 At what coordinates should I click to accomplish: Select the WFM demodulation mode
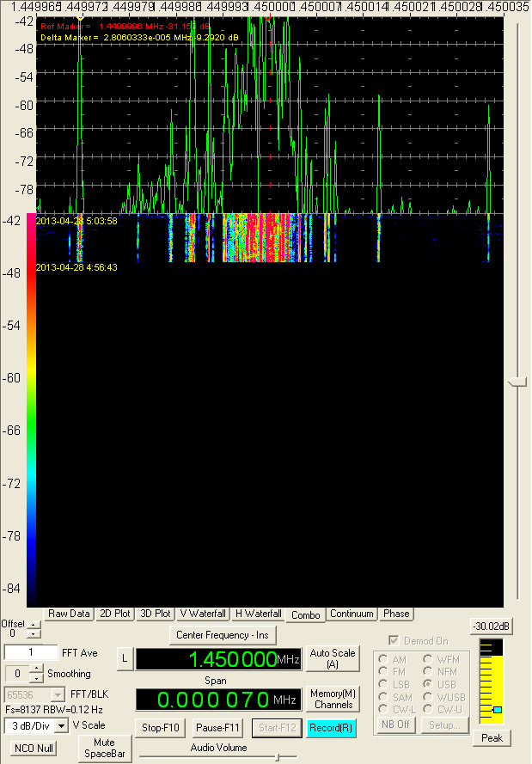pos(428,659)
